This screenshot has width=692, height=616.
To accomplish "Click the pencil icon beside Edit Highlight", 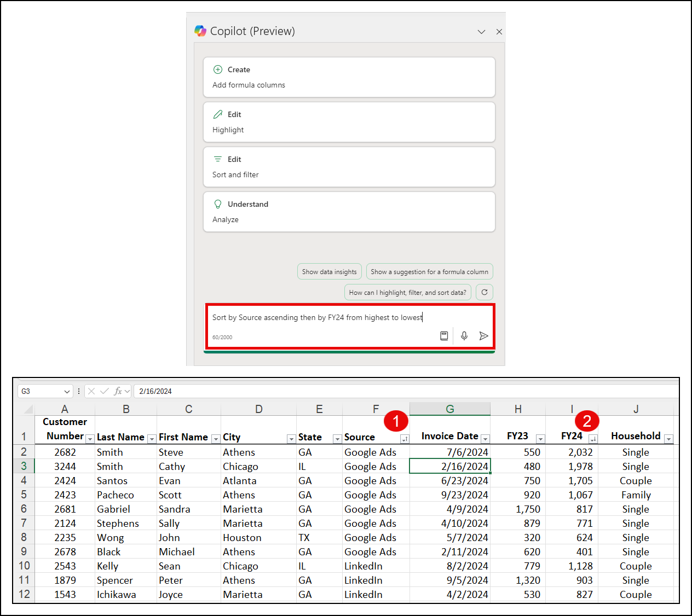I will coord(218,114).
